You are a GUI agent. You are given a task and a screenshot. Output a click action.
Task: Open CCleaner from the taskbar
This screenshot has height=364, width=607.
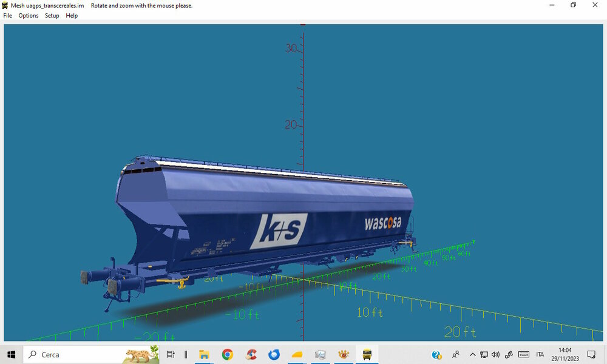coord(251,354)
